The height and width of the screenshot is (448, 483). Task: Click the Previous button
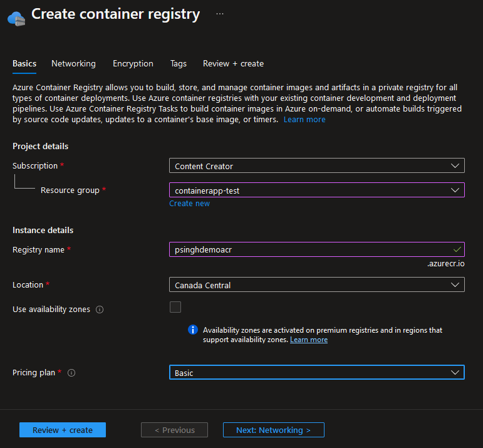point(174,430)
